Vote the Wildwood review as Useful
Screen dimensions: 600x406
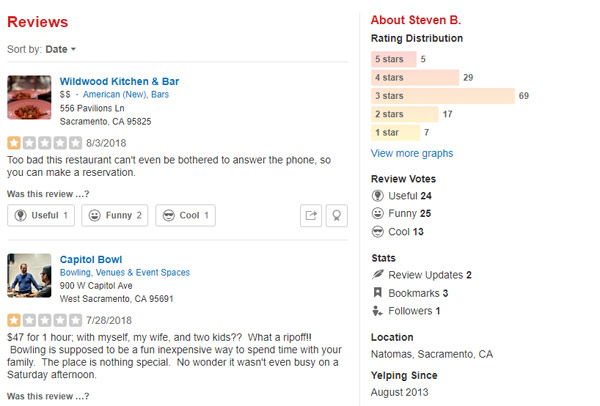pos(41,215)
